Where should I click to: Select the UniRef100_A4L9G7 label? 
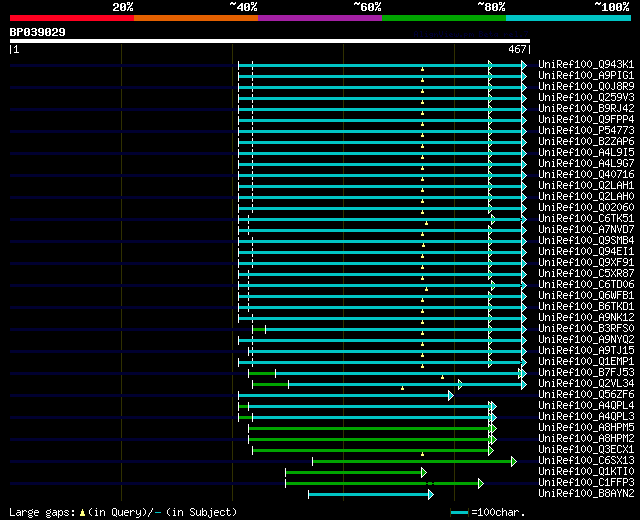click(x=586, y=164)
